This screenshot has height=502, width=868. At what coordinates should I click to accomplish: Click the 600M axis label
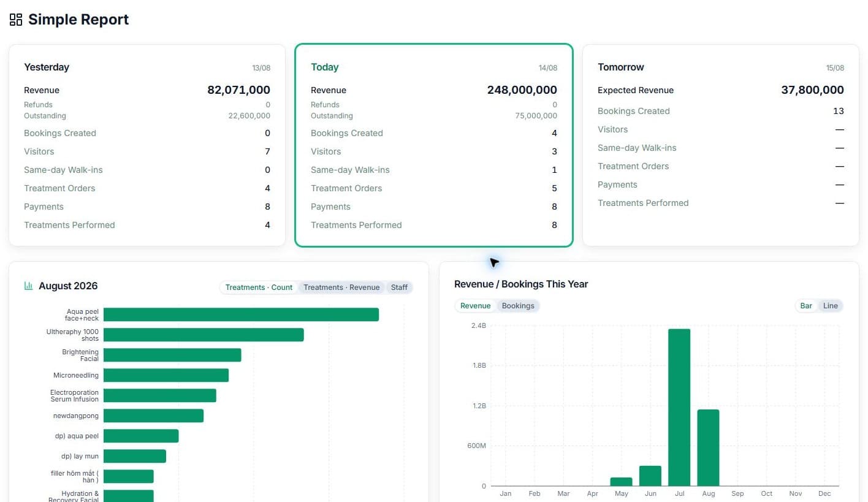(x=476, y=446)
